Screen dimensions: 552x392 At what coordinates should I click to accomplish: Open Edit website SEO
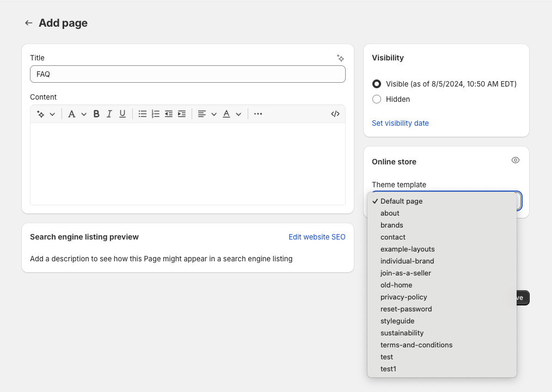point(317,237)
